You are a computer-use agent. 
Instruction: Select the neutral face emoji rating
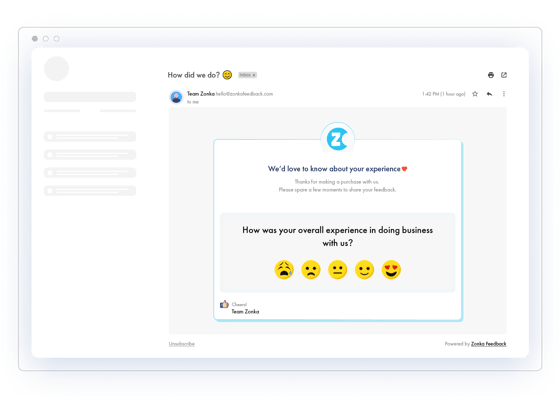point(338,270)
